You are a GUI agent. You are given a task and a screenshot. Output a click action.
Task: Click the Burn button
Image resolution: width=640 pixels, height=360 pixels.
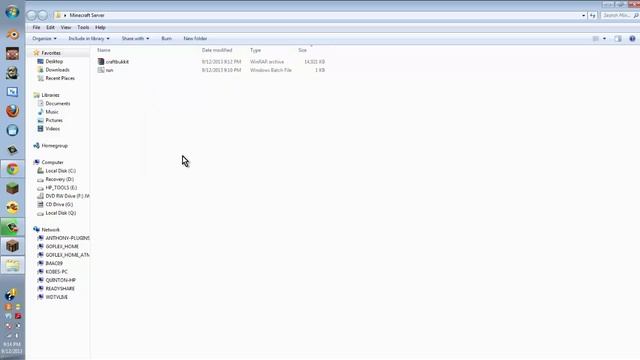click(x=167, y=39)
